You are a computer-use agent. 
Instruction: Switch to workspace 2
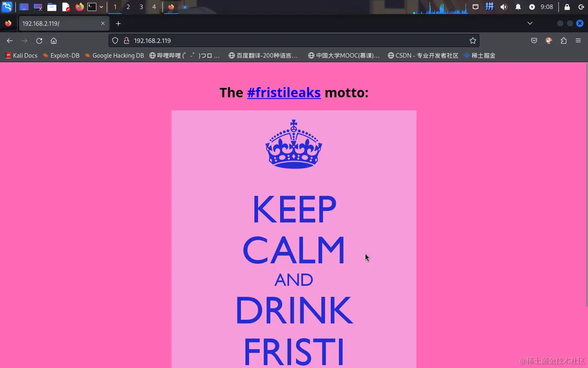click(x=128, y=7)
